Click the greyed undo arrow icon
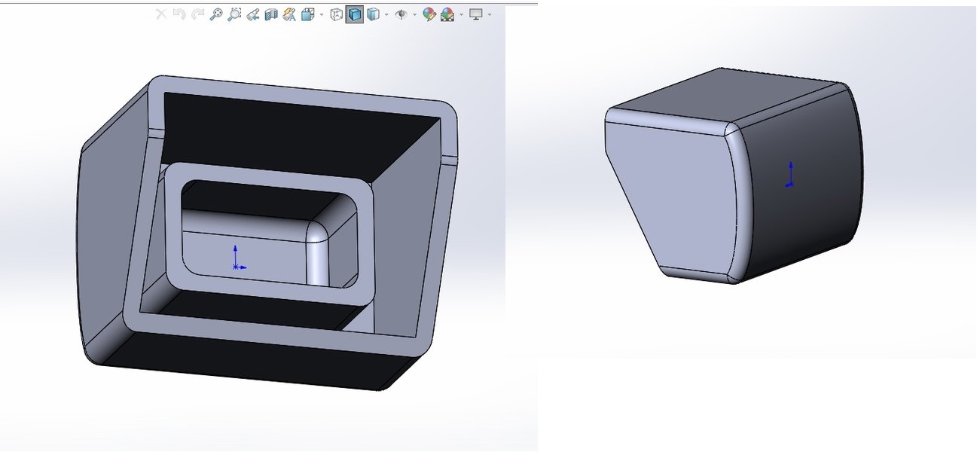 [x=179, y=14]
